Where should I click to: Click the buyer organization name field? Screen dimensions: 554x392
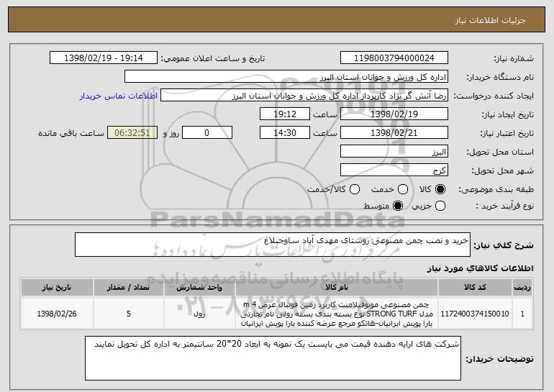pyautogui.click(x=286, y=77)
